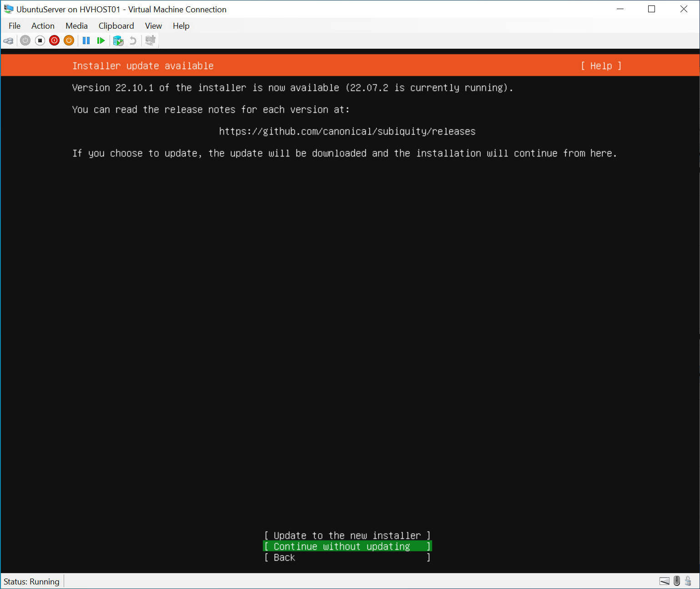Click the subiquity releases GitHub URL
The height and width of the screenshot is (589, 700).
347,132
